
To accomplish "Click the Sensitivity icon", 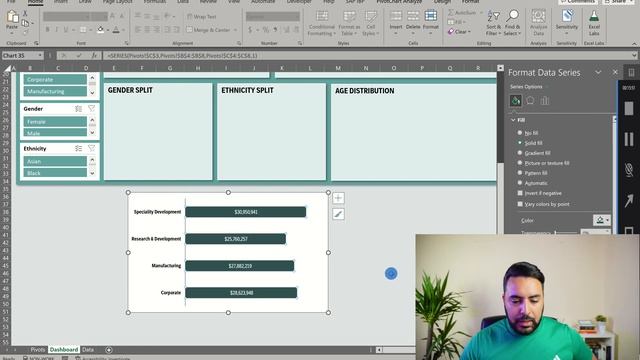I will point(567,16).
